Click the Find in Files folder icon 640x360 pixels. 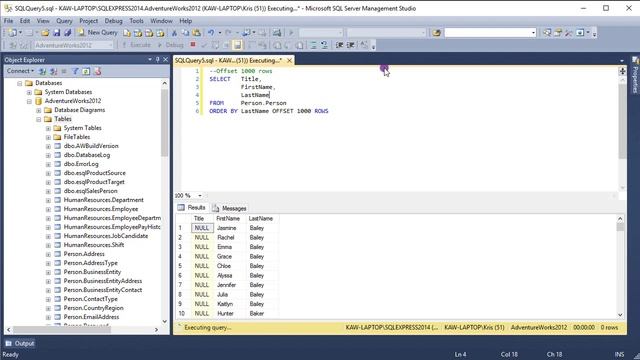[436, 33]
